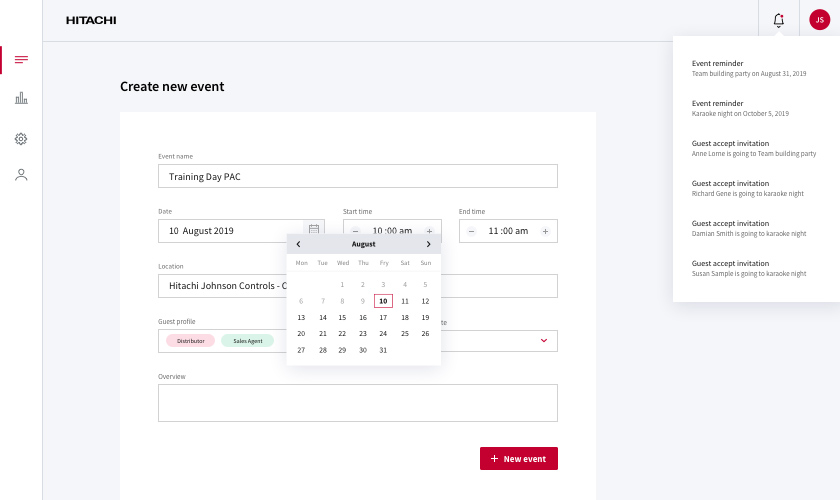Pick August 24 in the calendar
This screenshot has width=840, height=500.
pos(383,333)
